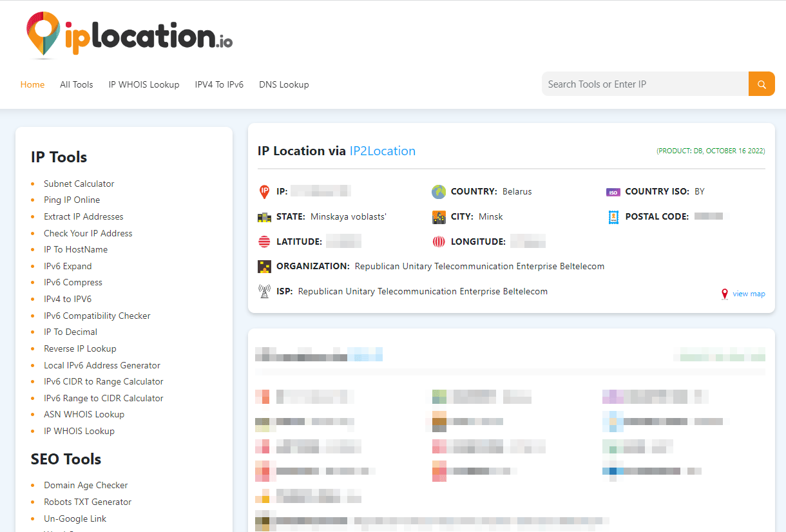Image resolution: width=786 pixels, height=532 pixels.
Task: Click the red IP pin icon
Action: coord(264,191)
